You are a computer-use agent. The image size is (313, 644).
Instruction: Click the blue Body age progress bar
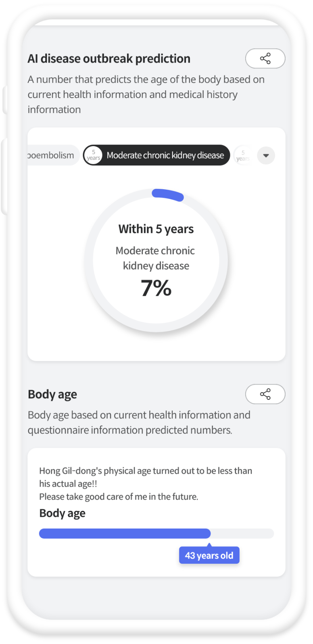click(x=125, y=533)
